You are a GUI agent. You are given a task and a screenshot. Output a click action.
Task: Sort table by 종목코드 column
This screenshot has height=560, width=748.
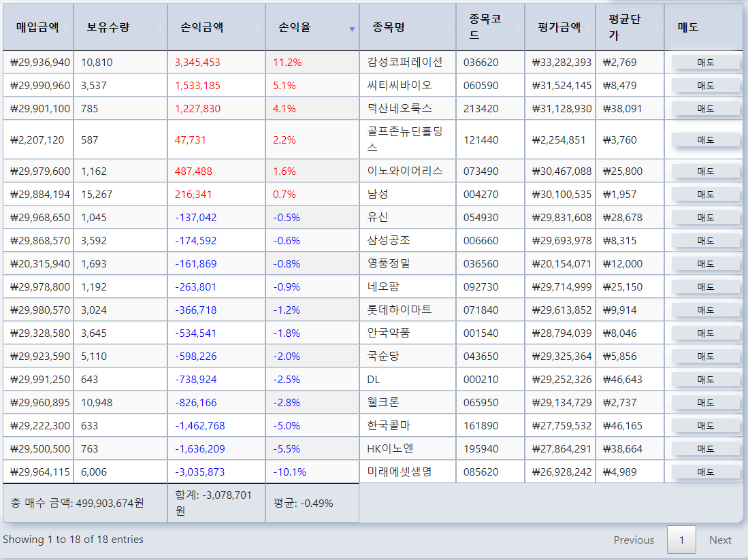coord(491,27)
